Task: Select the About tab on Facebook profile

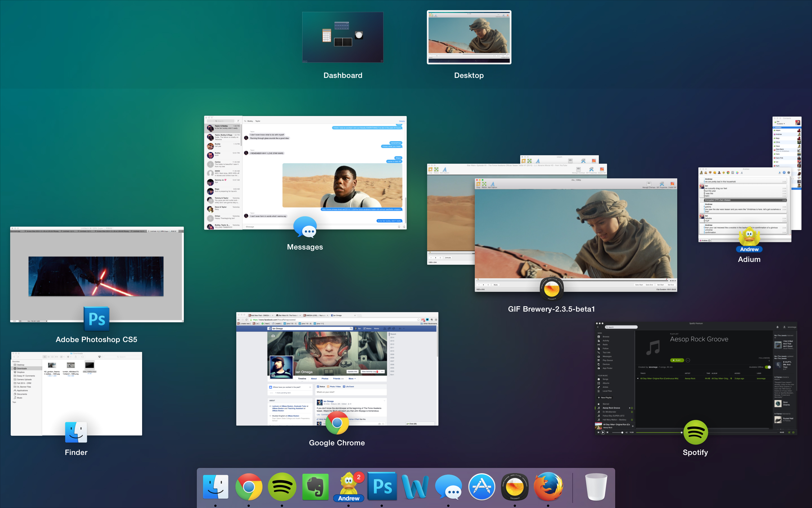Action: [314, 379]
